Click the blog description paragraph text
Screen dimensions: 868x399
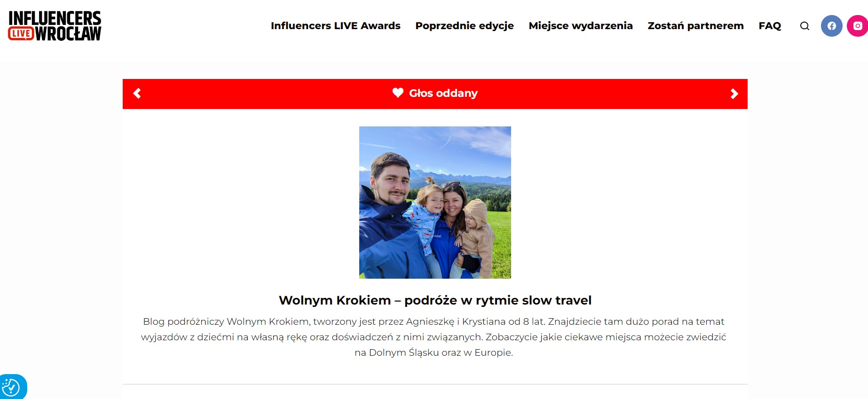click(x=434, y=337)
